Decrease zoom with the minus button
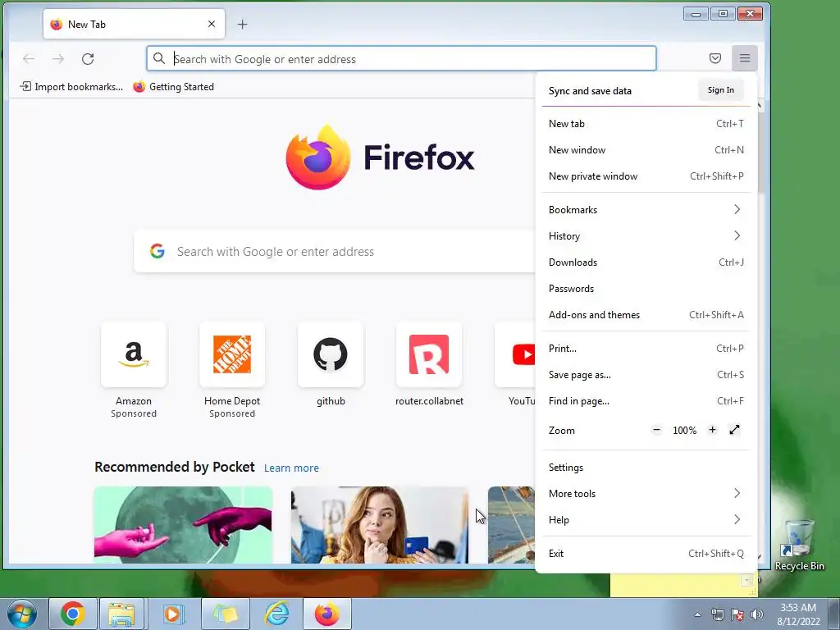Screen dimensions: 840x630 [x=656, y=430]
